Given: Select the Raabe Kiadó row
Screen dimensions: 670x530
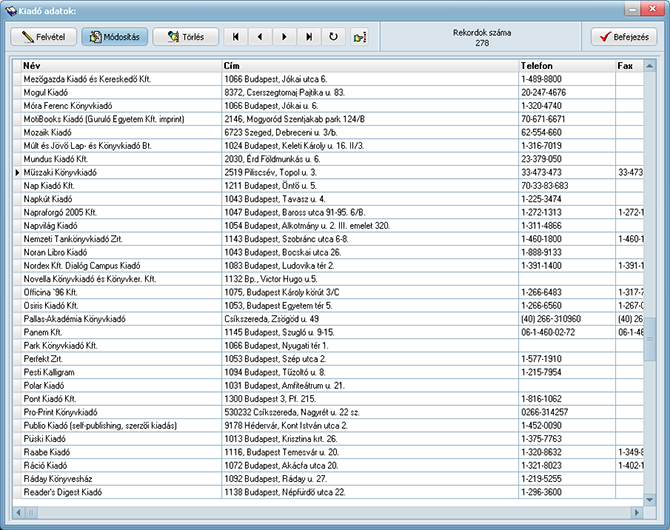Looking at the screenshot, I should coord(328,452).
